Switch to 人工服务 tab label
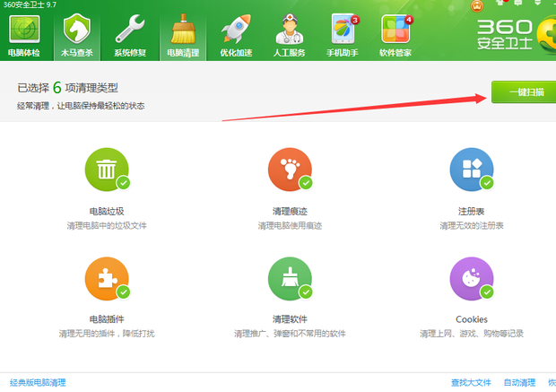The width and height of the screenshot is (556, 392). coord(289,53)
